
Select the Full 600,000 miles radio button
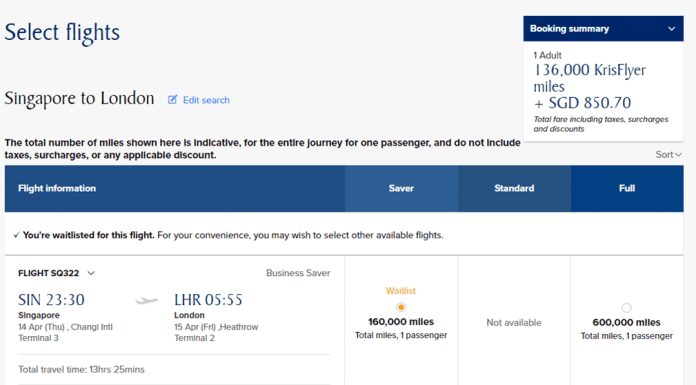click(626, 308)
